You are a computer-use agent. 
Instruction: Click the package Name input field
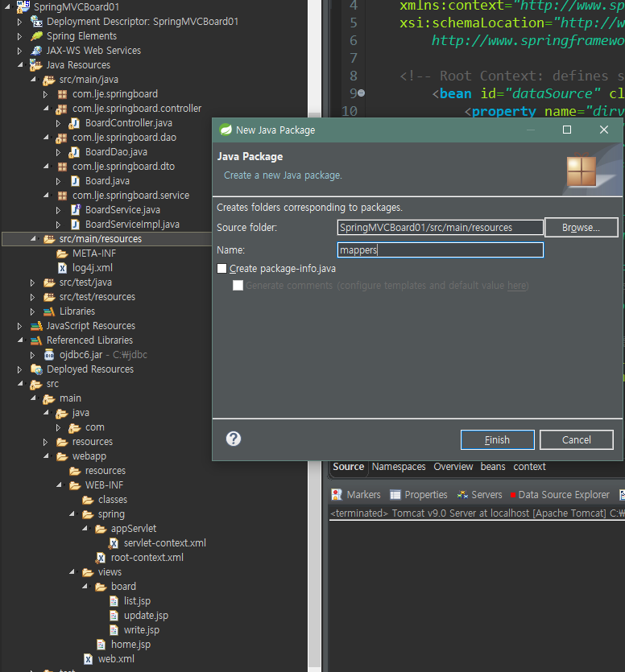[x=440, y=250]
